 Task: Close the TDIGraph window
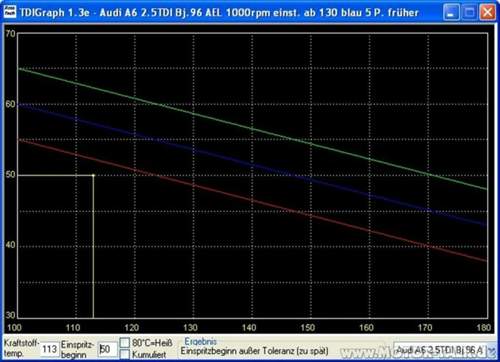pos(487,13)
